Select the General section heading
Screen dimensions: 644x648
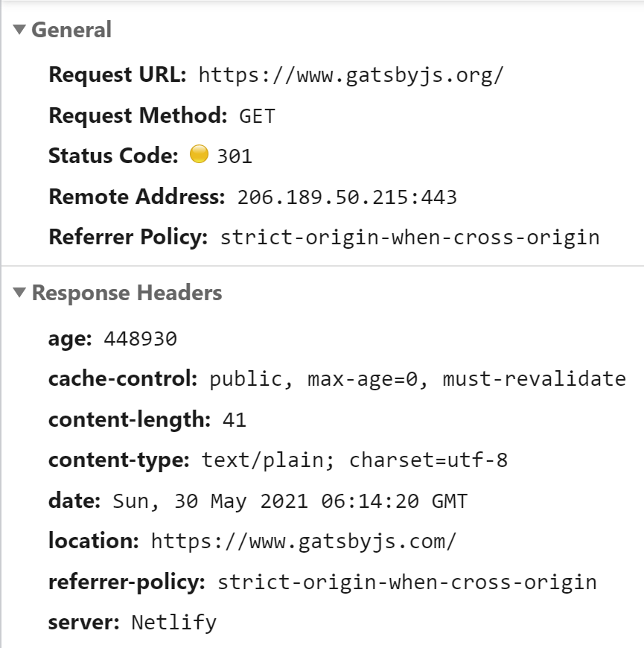(71, 30)
